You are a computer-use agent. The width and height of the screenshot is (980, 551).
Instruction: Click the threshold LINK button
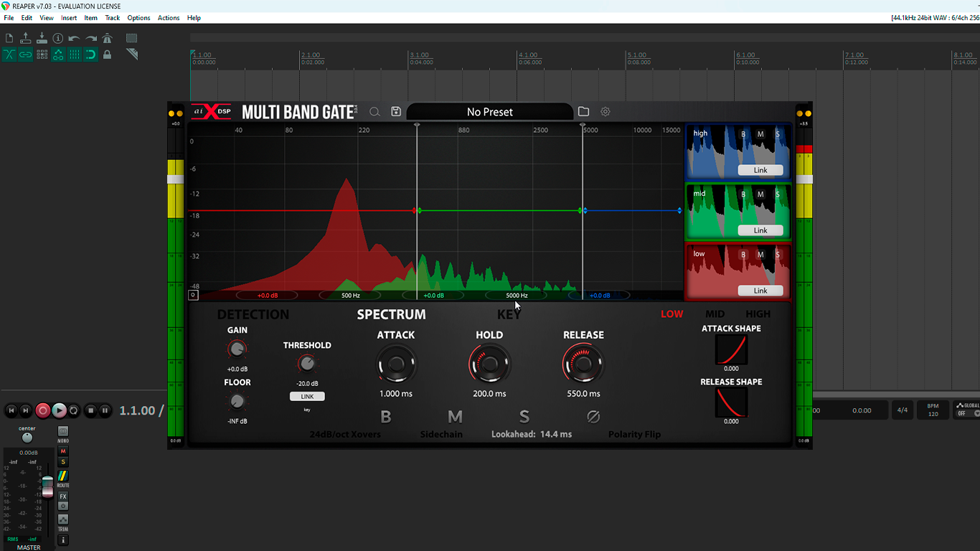pos(307,396)
